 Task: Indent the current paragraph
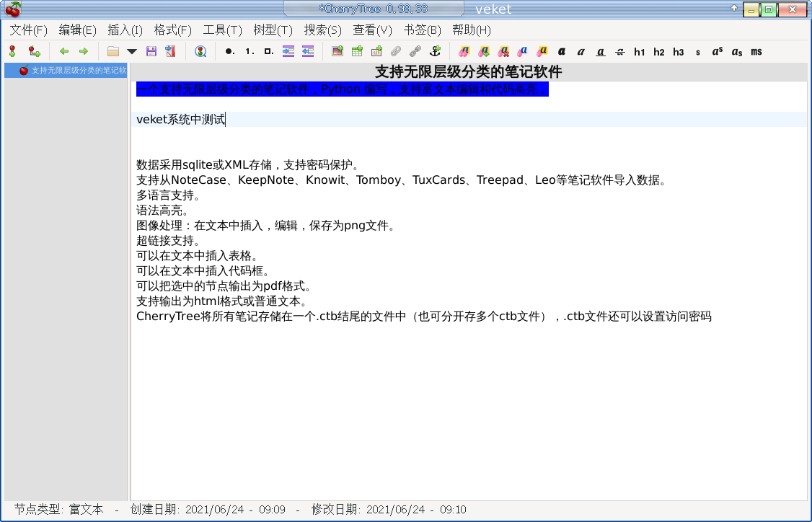pos(288,51)
